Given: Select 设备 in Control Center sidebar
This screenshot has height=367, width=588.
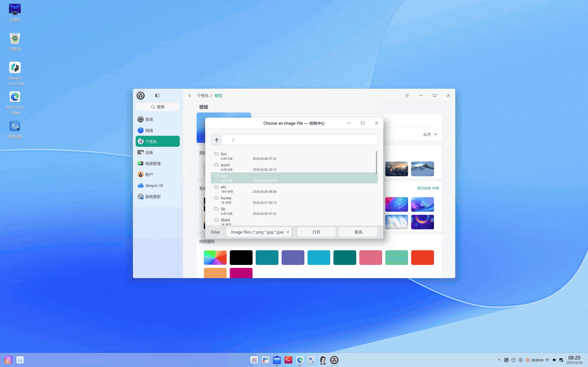Looking at the screenshot, I should pyautogui.click(x=158, y=152).
